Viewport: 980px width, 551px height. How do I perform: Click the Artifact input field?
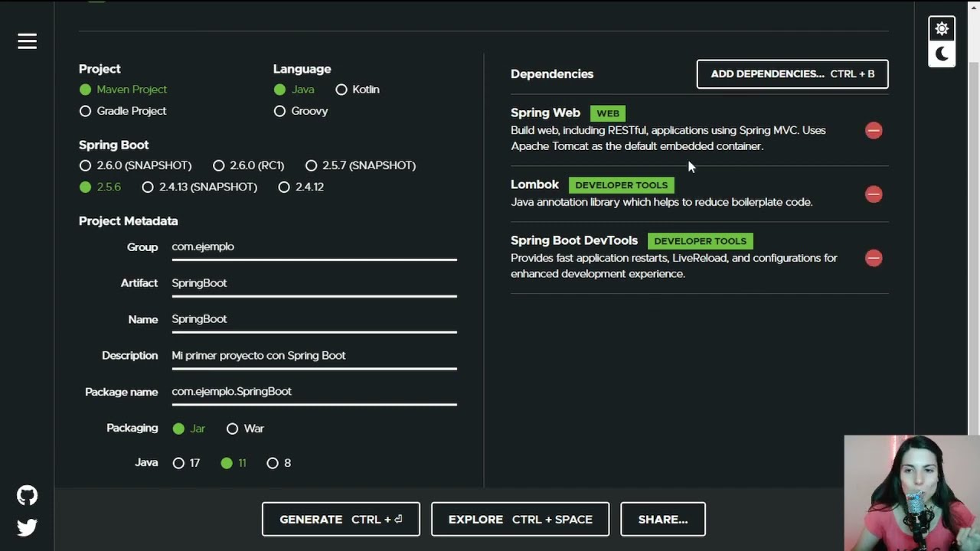(x=314, y=283)
